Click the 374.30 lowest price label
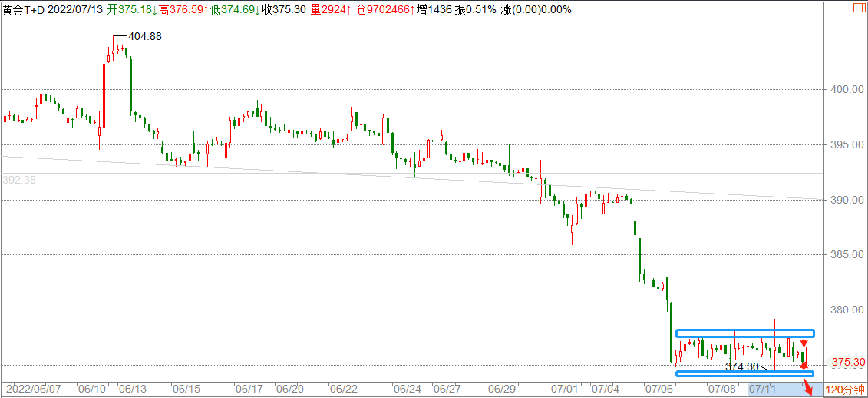868x398 pixels. tap(741, 366)
